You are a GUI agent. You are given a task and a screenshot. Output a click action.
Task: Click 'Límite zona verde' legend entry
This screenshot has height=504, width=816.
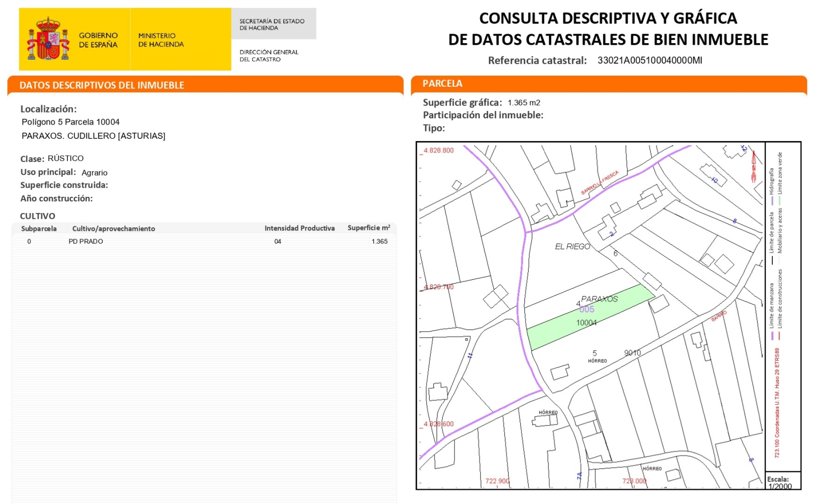(x=780, y=178)
